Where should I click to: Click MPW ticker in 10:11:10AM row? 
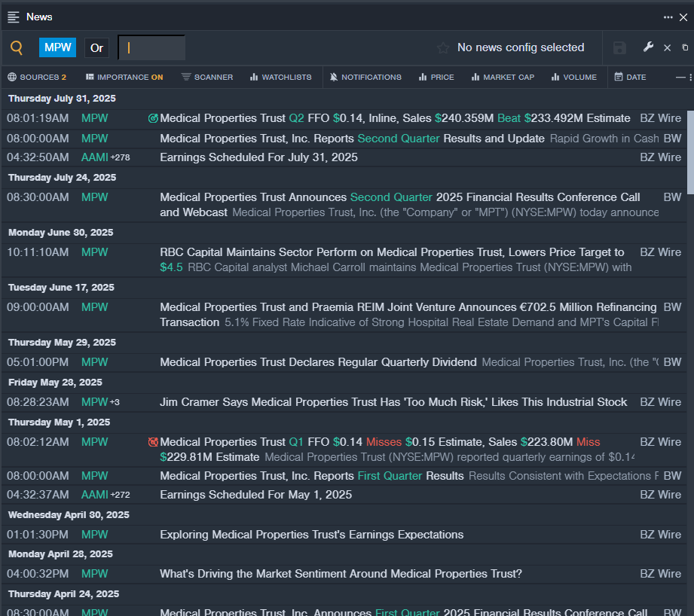[95, 252]
